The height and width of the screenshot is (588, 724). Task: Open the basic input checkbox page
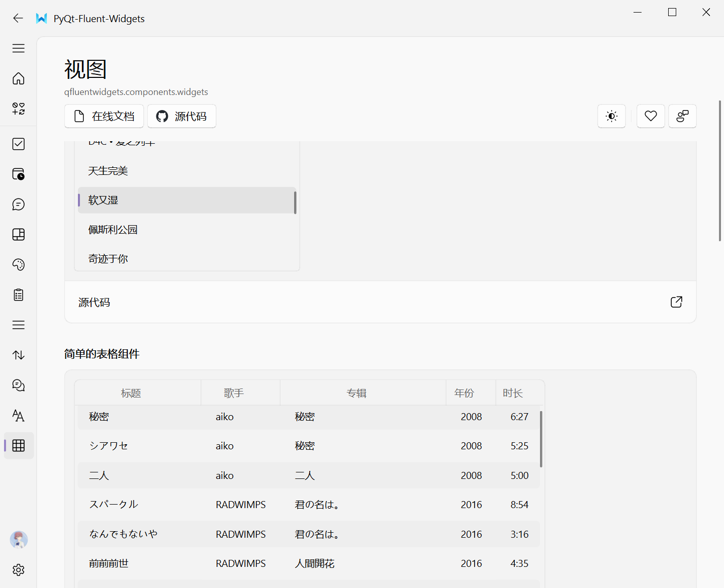19,144
